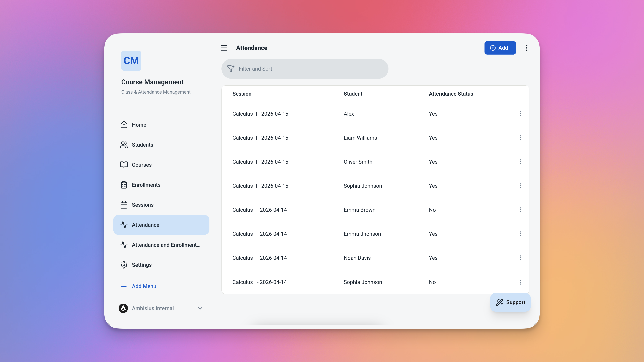Open row actions for Alex attendance

coord(521,114)
